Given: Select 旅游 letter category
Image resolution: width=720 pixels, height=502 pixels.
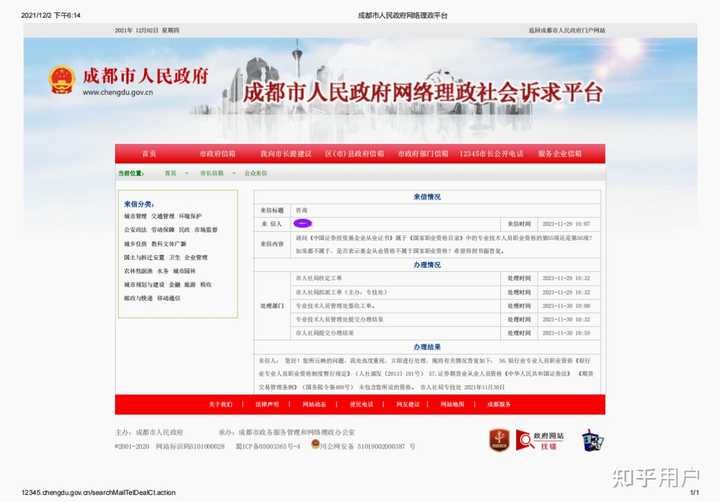Looking at the screenshot, I should (190, 285).
